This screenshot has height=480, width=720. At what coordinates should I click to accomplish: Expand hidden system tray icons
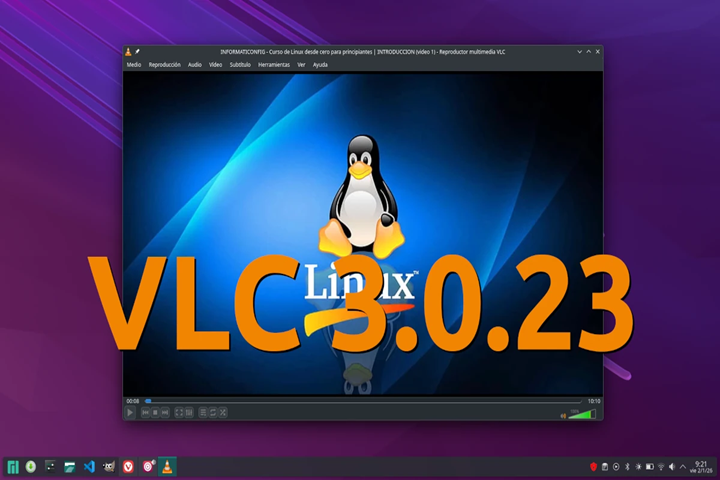[683, 467]
